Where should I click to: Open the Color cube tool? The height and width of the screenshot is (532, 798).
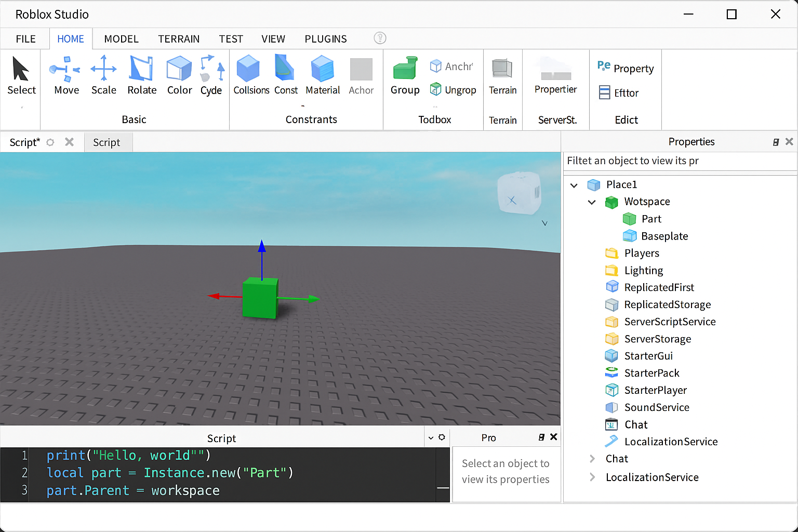pos(179,76)
